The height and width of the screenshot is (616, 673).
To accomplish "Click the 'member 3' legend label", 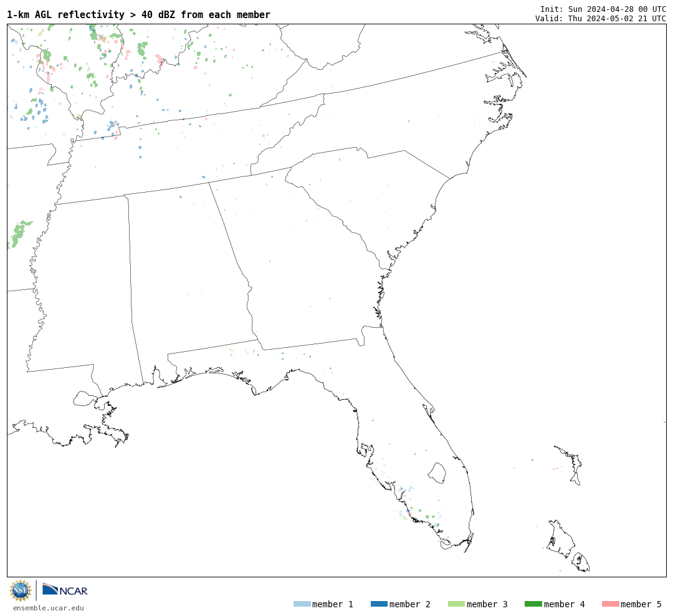I will pyautogui.click(x=487, y=604).
